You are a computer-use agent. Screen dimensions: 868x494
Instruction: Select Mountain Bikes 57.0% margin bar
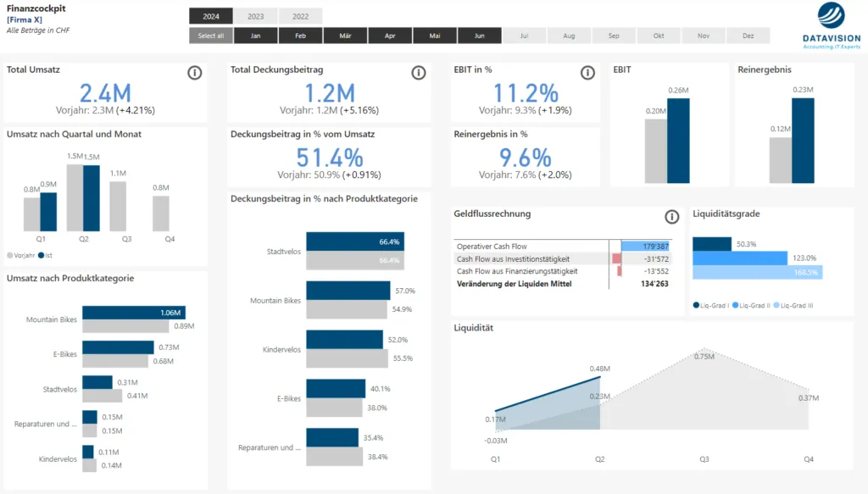(348, 291)
